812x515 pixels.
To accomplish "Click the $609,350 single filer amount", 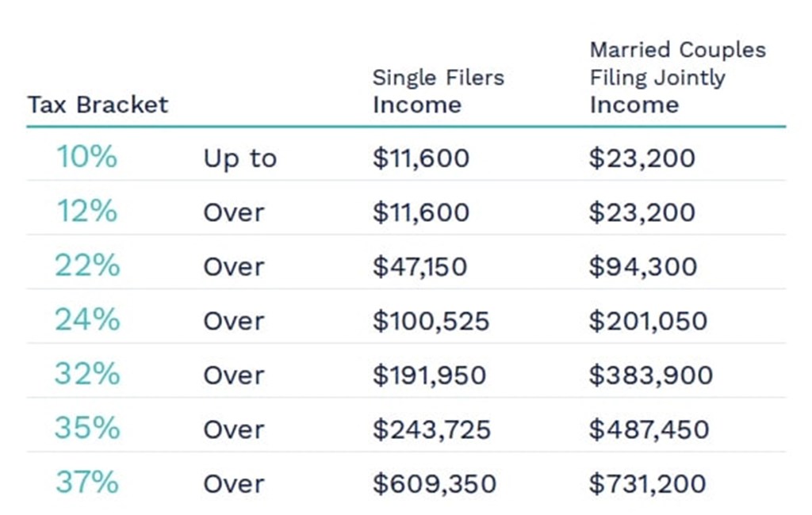I will coord(434,483).
